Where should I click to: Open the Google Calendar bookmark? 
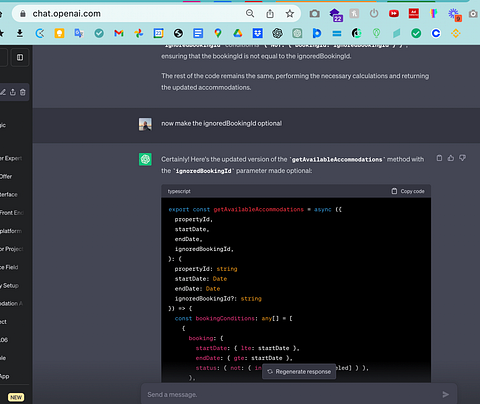(158, 33)
